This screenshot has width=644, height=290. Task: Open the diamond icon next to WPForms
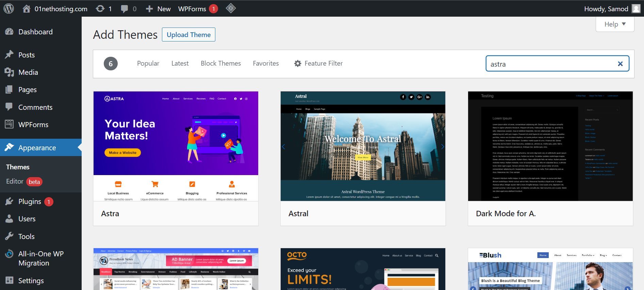tap(231, 8)
